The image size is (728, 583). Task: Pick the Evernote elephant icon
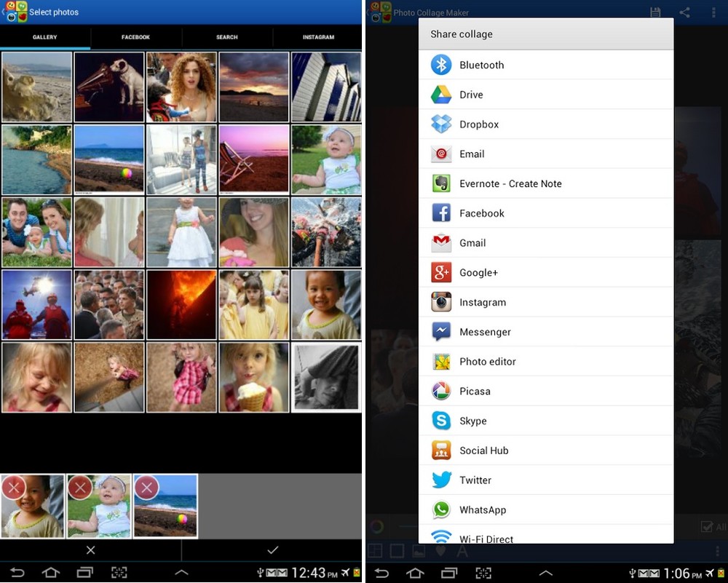(x=441, y=183)
